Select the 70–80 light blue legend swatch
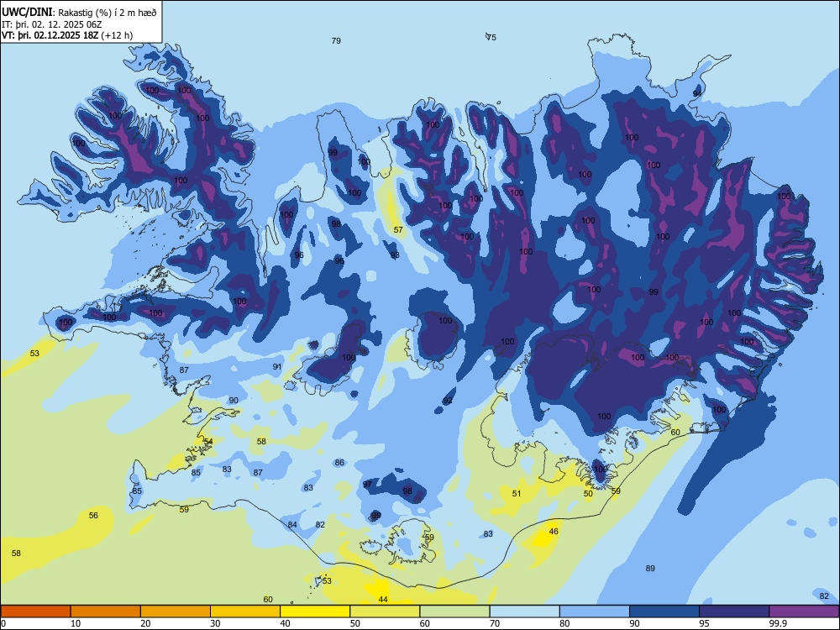 click(524, 612)
